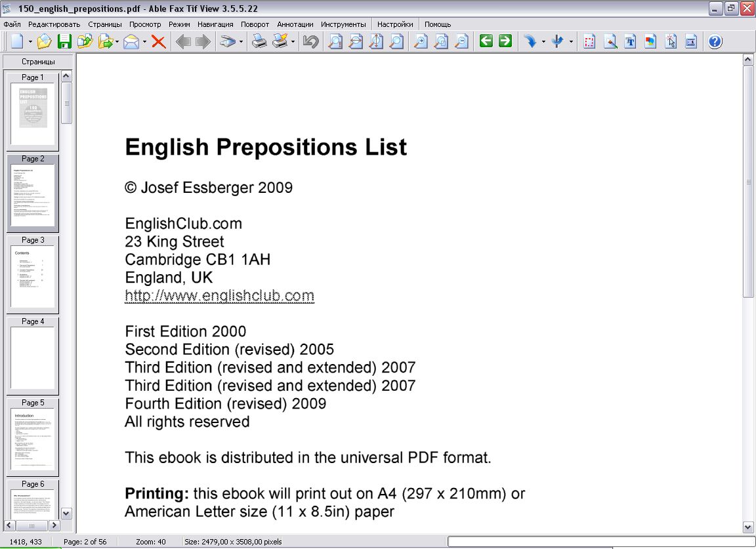This screenshot has width=756, height=549.
Task: Click the zoom in magnifier icon
Action: point(421,41)
